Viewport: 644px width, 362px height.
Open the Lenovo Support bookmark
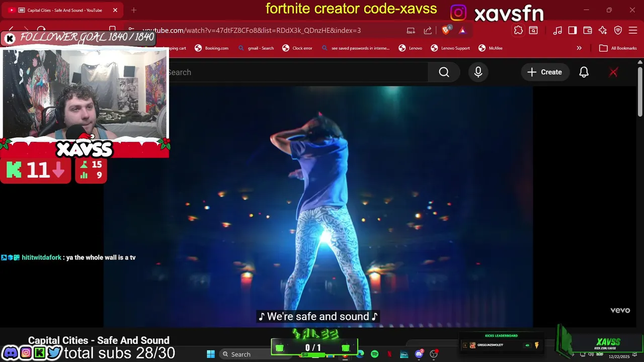[450, 48]
